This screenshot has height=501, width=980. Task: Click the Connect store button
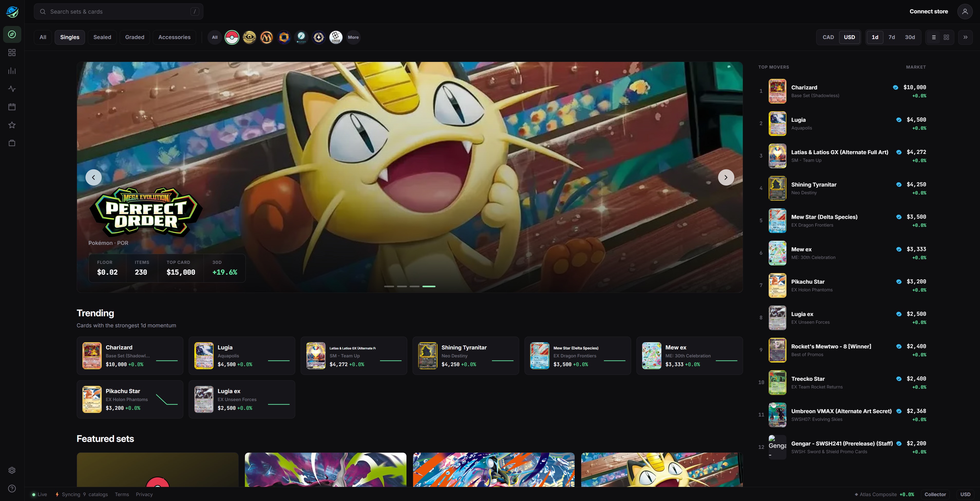click(x=929, y=11)
